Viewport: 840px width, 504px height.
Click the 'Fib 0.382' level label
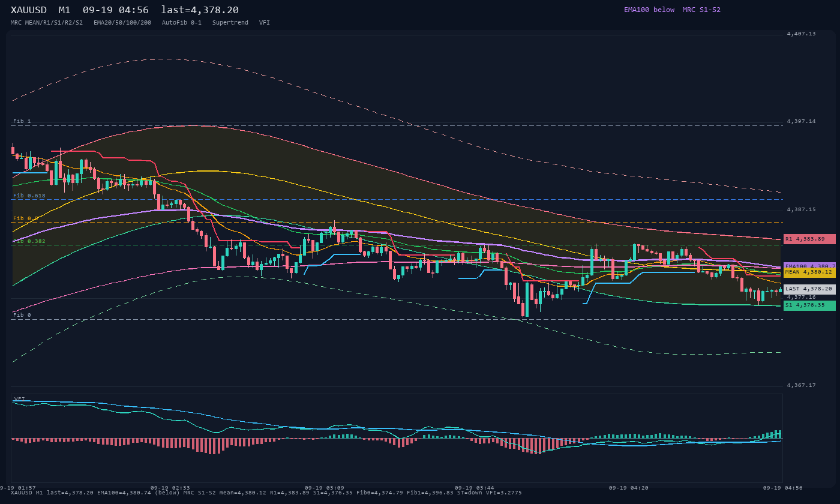tap(29, 241)
